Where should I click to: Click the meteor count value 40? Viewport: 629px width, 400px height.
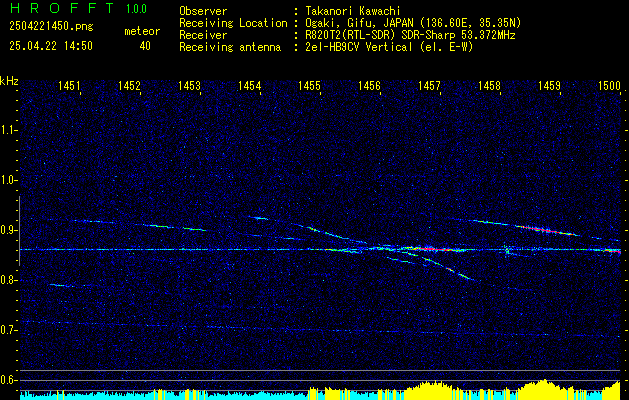pyautogui.click(x=145, y=46)
